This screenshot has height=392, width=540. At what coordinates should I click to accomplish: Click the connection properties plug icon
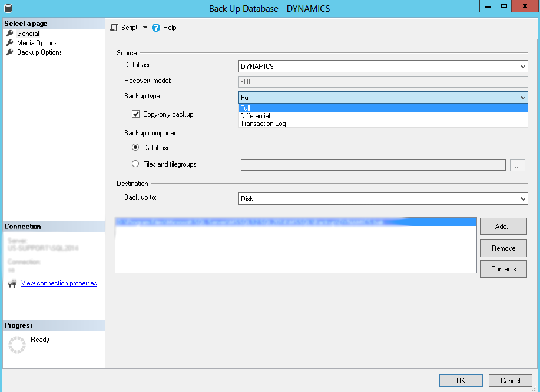coord(12,284)
